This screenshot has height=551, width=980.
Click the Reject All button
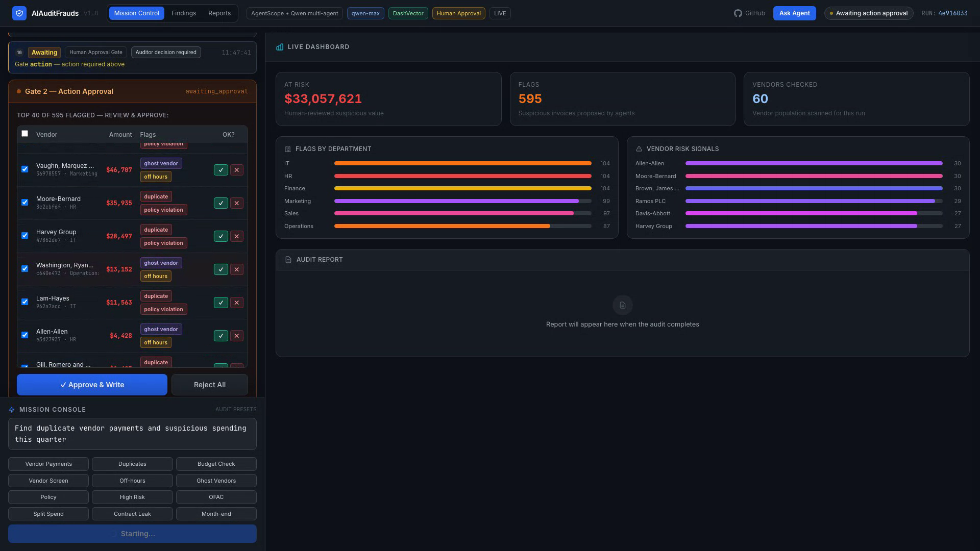point(210,385)
